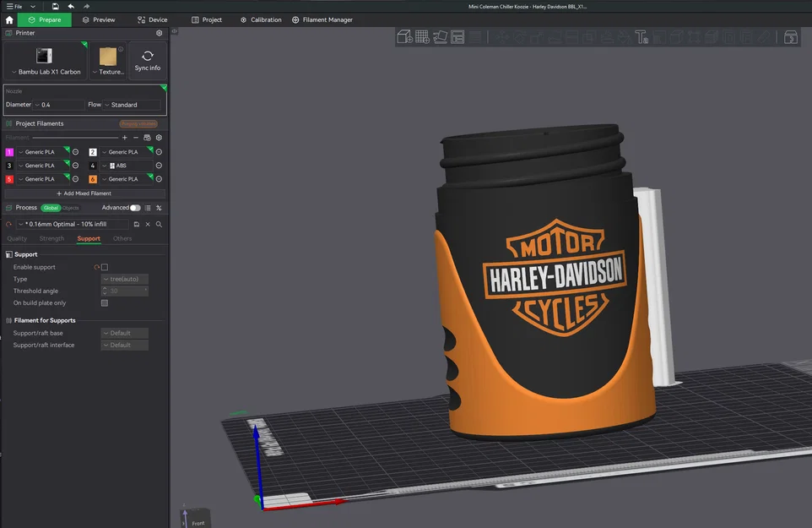
Task: Click the Add Mixed Filament button
Action: pyautogui.click(x=84, y=193)
